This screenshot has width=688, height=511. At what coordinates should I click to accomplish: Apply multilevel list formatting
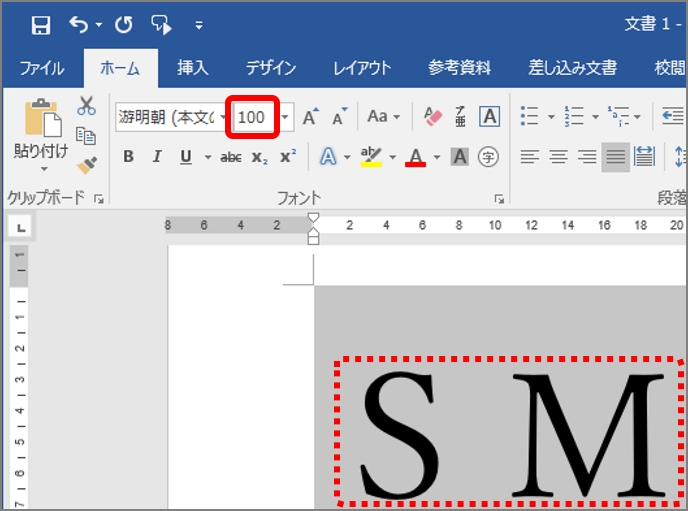pyautogui.click(x=618, y=116)
